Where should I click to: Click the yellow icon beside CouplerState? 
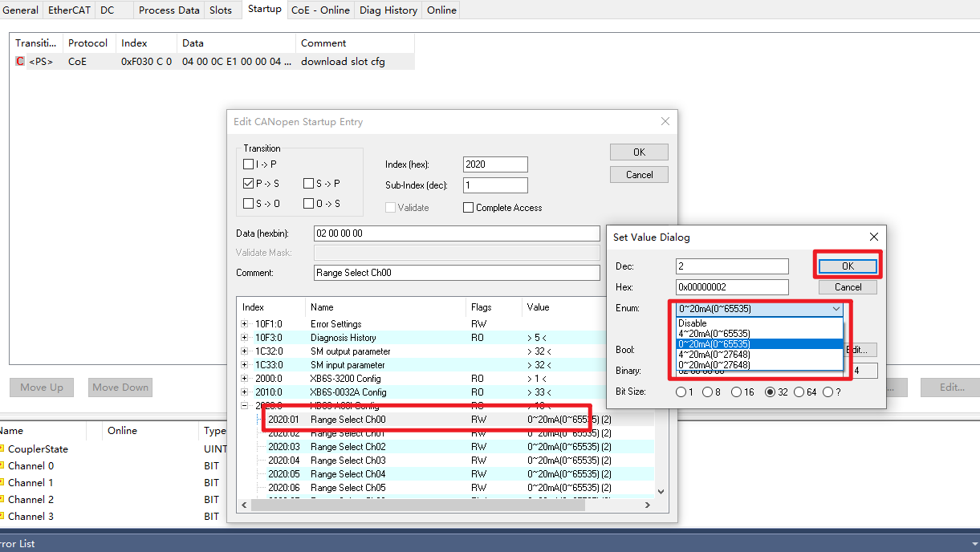(x=2, y=449)
